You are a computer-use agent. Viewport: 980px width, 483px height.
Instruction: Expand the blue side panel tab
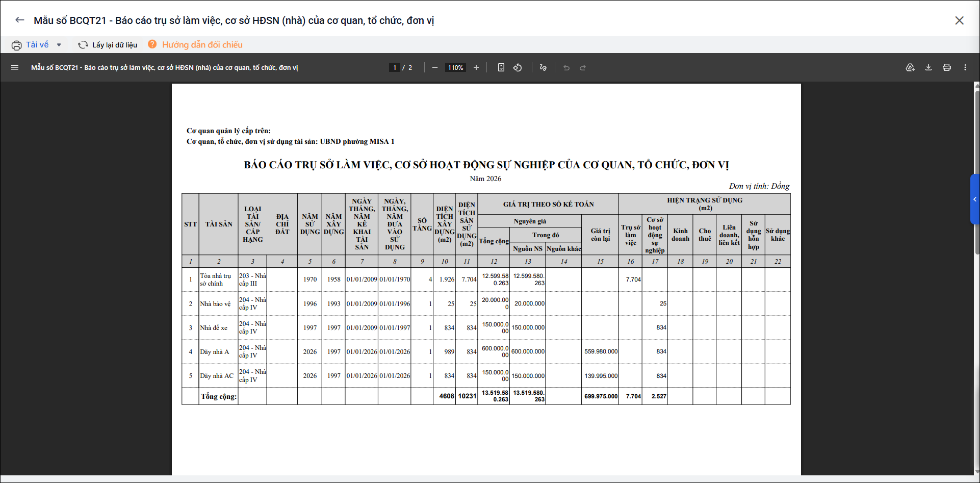click(x=975, y=199)
